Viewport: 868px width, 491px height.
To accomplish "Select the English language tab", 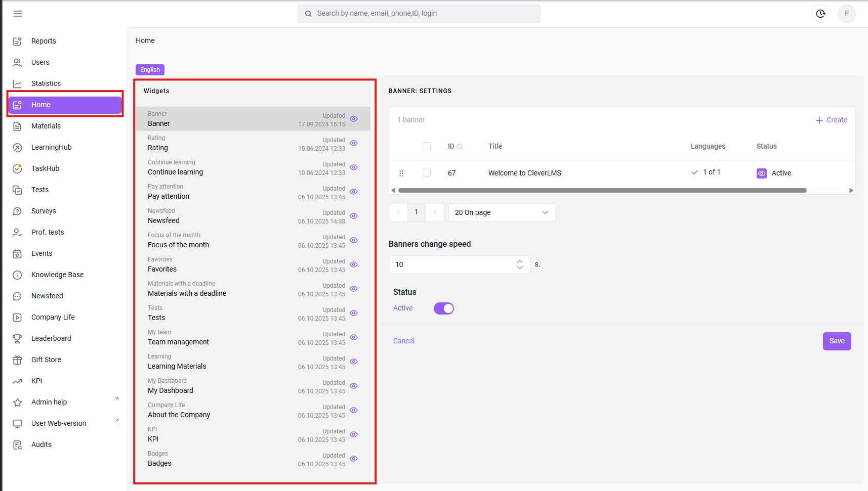I will click(150, 70).
